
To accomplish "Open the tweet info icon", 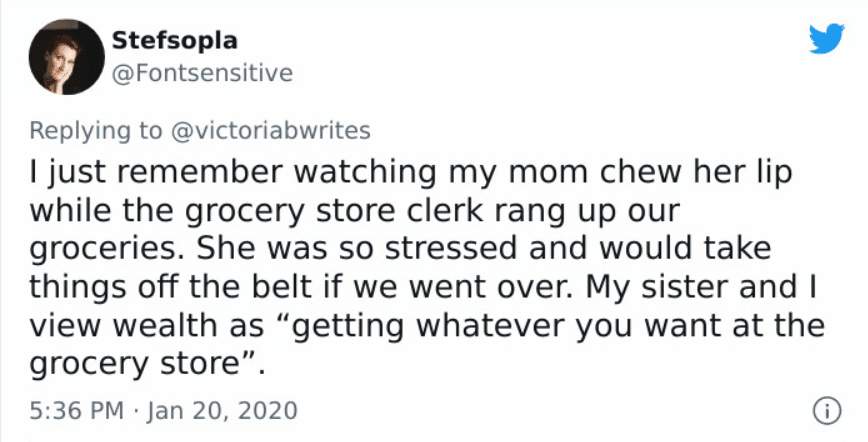I will (x=826, y=410).
